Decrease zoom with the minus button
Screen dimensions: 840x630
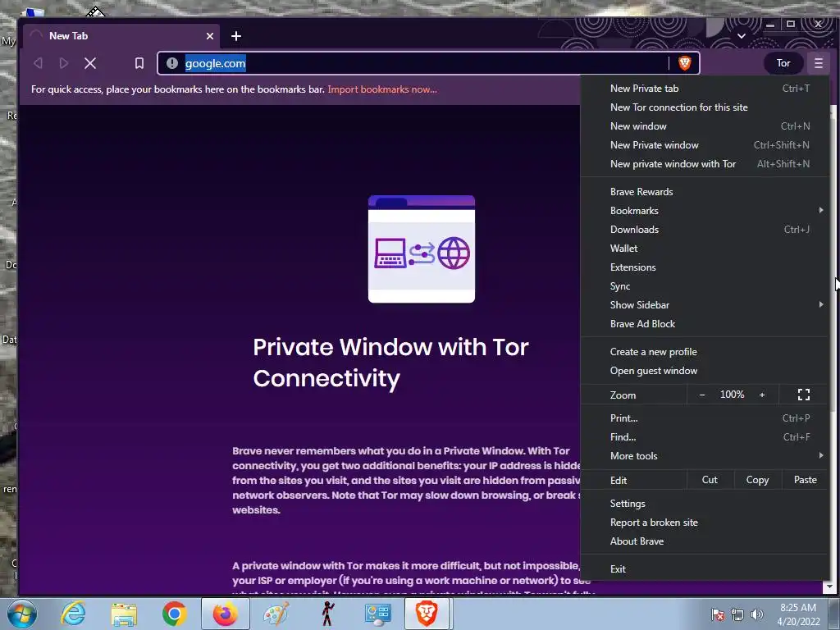coord(702,395)
